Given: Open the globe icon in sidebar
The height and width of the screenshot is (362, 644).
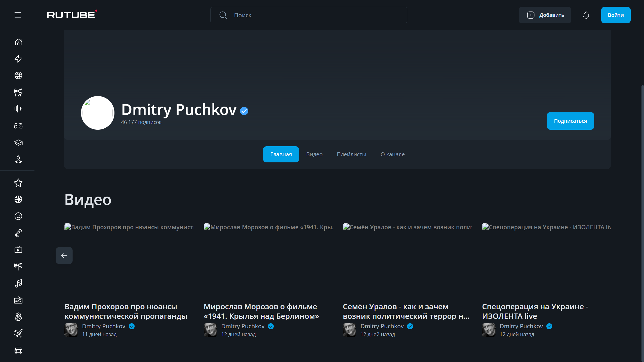Looking at the screenshot, I should [x=18, y=75].
